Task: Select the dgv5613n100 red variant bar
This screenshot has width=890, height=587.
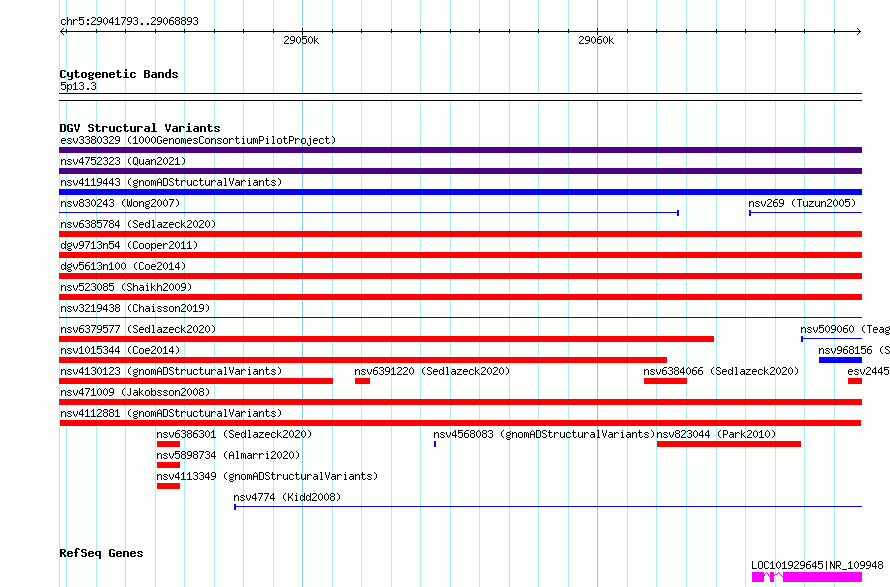Action: coord(460,276)
